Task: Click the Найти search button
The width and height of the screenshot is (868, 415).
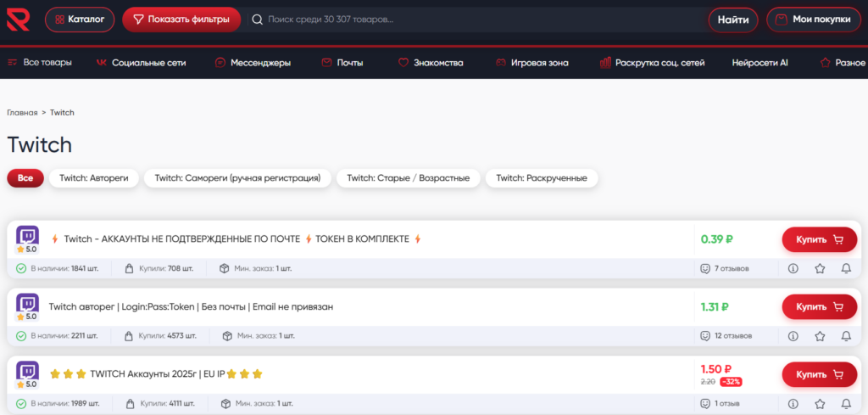Action: tap(733, 20)
